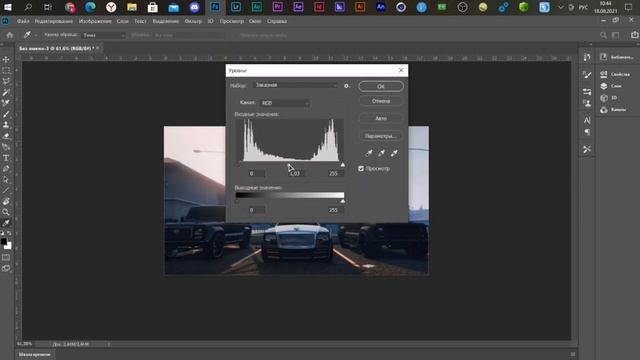Viewport: 640px width, 360px height.
Task: Select the Rectangular Marquee tool
Action: pos(6,71)
